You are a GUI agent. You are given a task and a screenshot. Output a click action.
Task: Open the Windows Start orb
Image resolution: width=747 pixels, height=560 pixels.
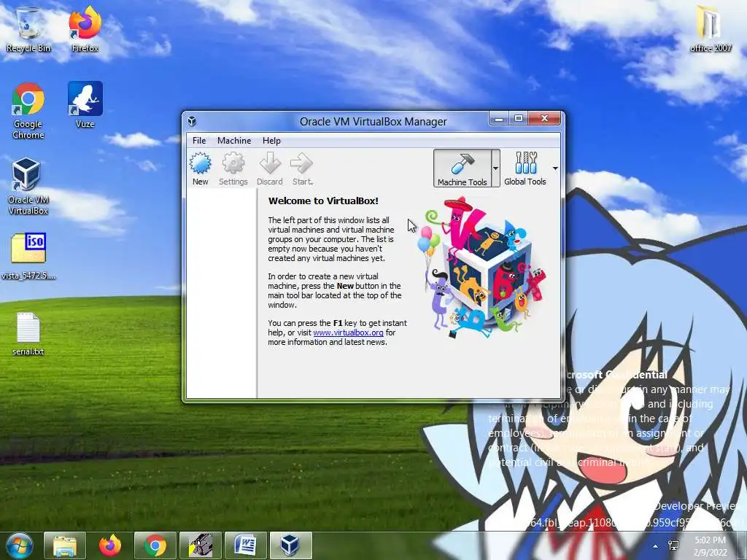[x=19, y=545]
